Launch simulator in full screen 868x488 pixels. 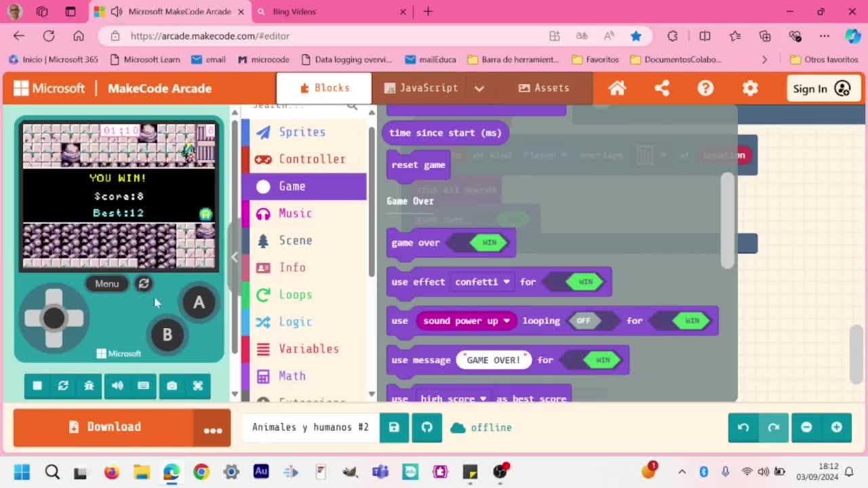(198, 386)
